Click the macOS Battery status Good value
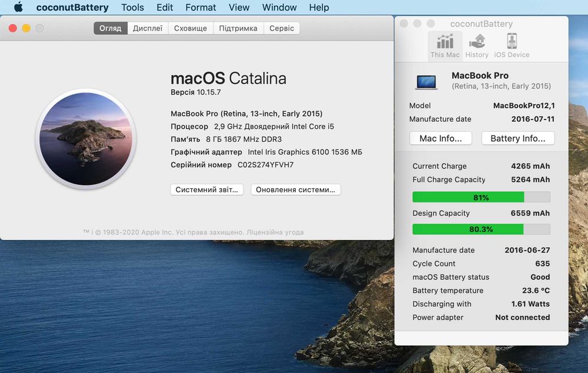Screen dimensions: 588x373 tap(540, 277)
